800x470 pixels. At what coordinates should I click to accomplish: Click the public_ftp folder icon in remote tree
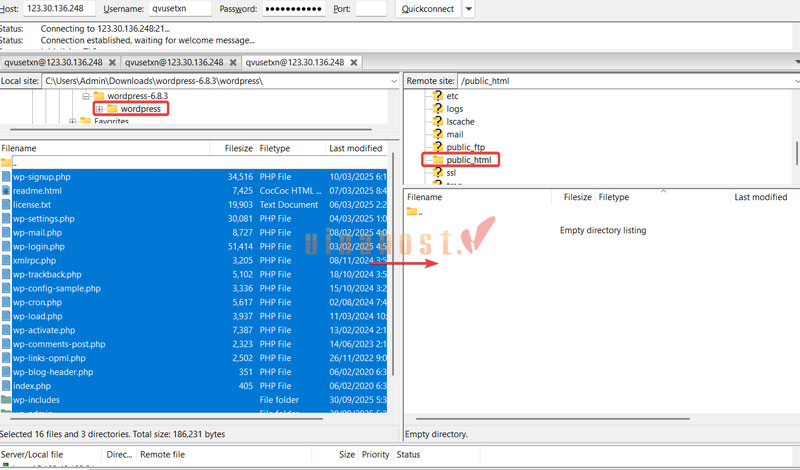(437, 147)
